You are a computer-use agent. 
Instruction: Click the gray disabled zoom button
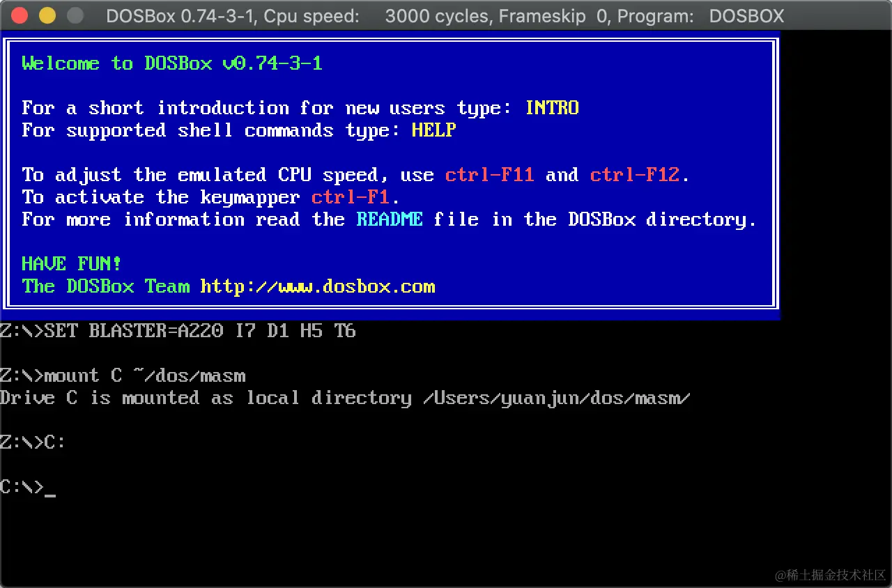tap(75, 15)
